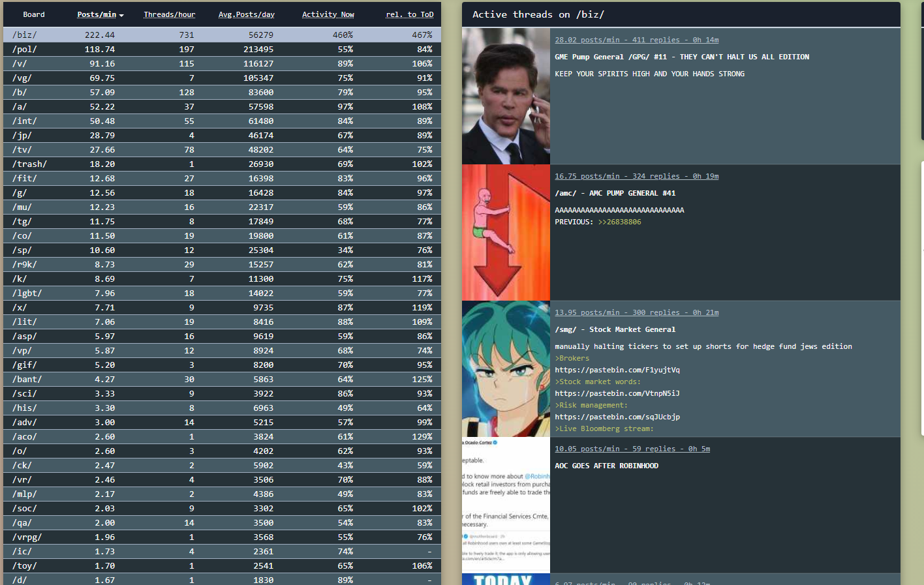Select the /vrpg/ board row
The height and width of the screenshot is (585, 924).
coord(222,537)
